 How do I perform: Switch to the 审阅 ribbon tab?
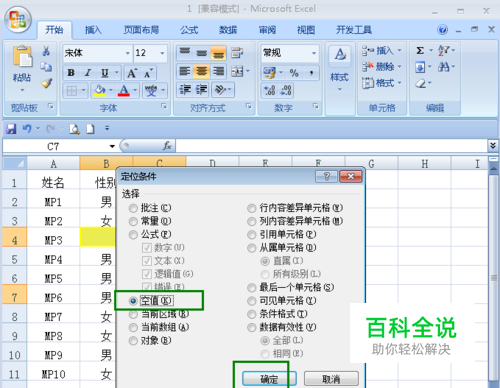[x=267, y=30]
